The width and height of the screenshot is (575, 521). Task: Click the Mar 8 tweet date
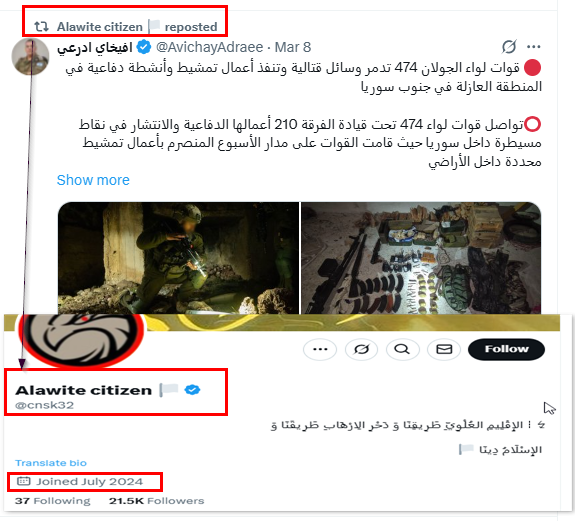point(293,47)
